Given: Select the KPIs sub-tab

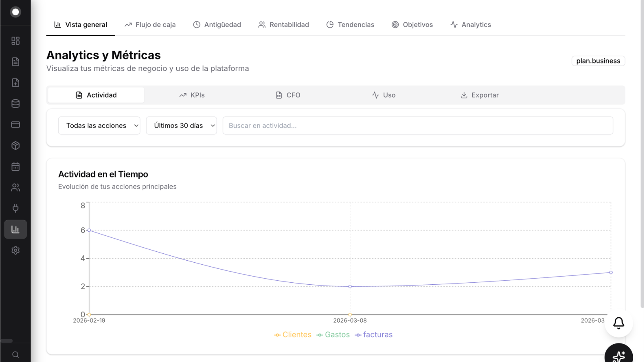Looking at the screenshot, I should tap(192, 95).
